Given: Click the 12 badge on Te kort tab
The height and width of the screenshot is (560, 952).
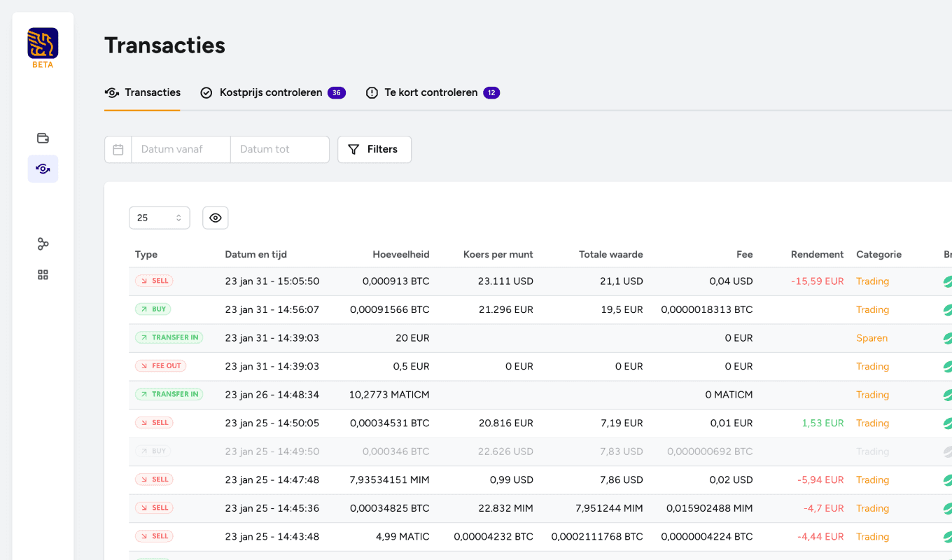Looking at the screenshot, I should [x=491, y=92].
